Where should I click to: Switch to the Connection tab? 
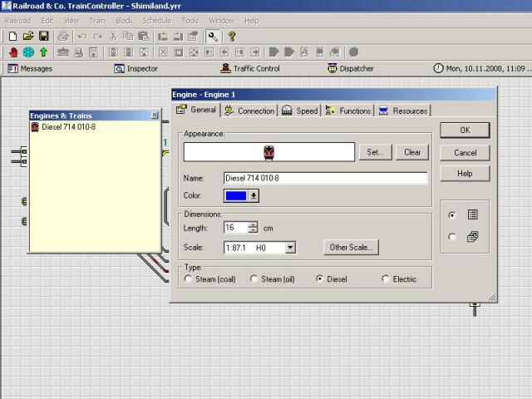click(249, 111)
